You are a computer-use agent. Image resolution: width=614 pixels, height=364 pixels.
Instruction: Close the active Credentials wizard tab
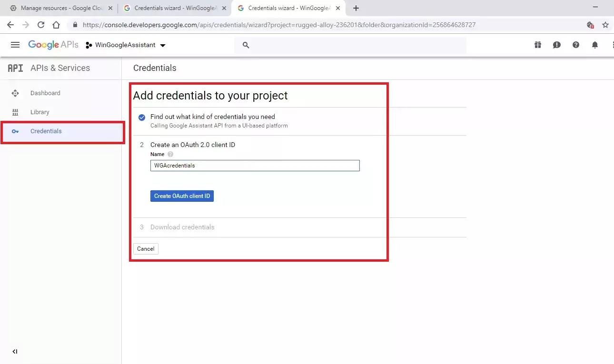[x=338, y=8]
